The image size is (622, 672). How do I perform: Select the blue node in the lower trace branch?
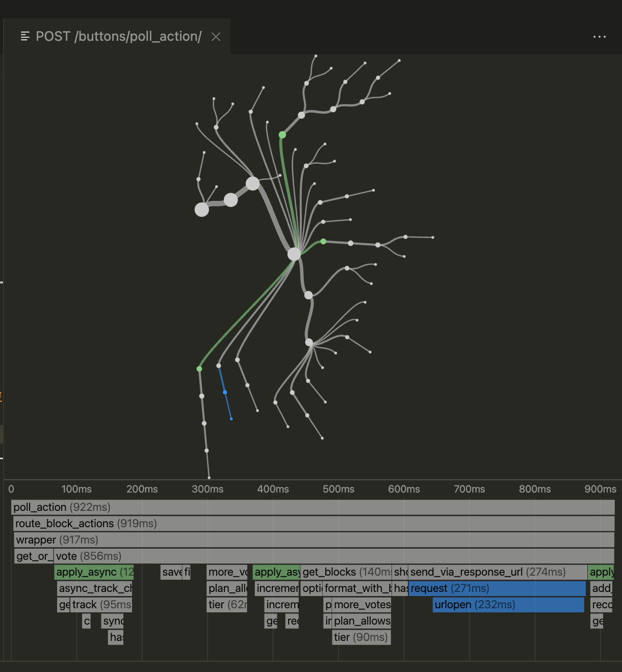225,392
